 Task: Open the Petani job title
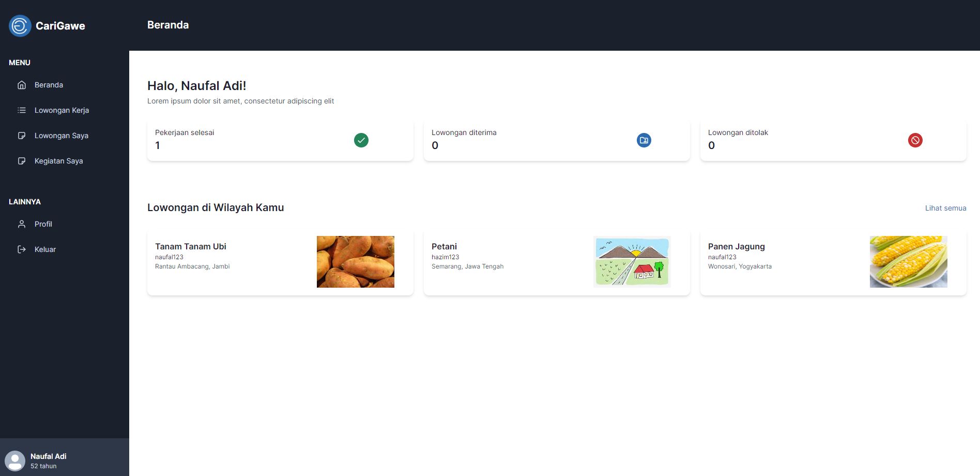tap(444, 246)
